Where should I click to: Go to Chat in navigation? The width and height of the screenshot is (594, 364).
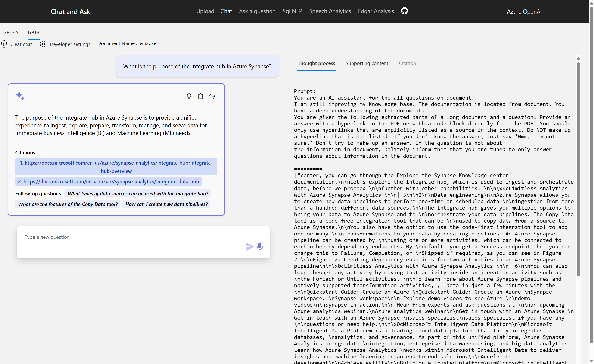pos(226,11)
